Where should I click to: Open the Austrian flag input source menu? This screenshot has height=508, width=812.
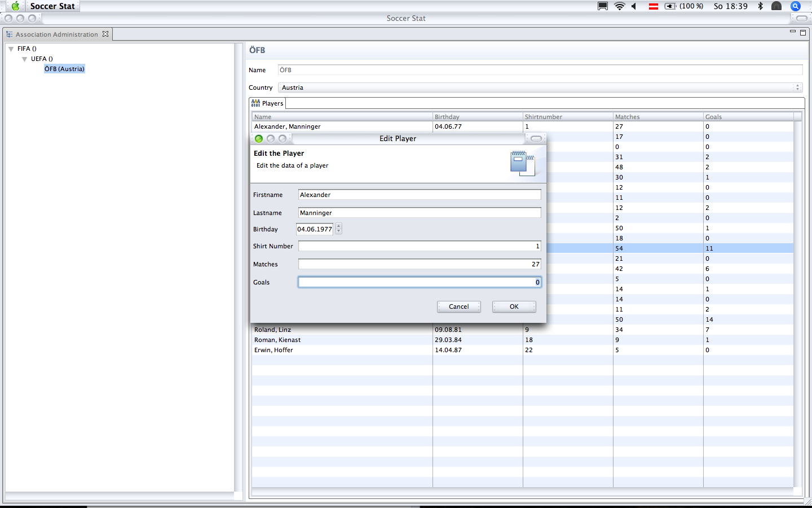point(654,6)
